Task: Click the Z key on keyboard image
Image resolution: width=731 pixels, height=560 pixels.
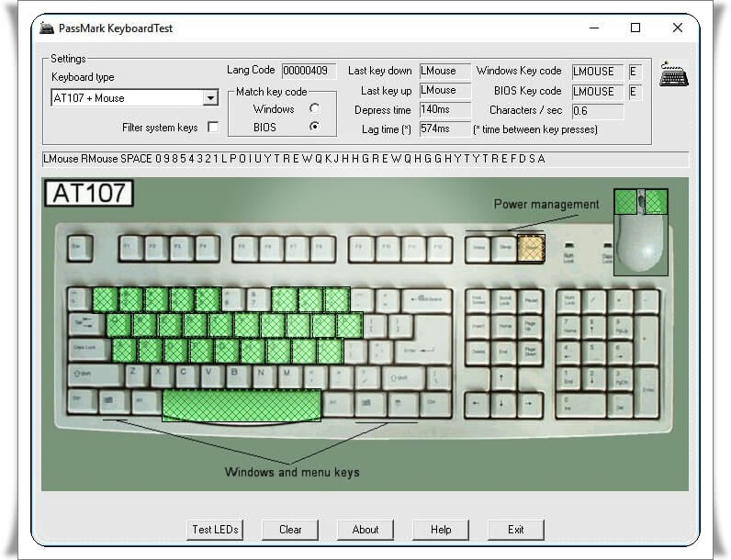Action: [x=136, y=375]
